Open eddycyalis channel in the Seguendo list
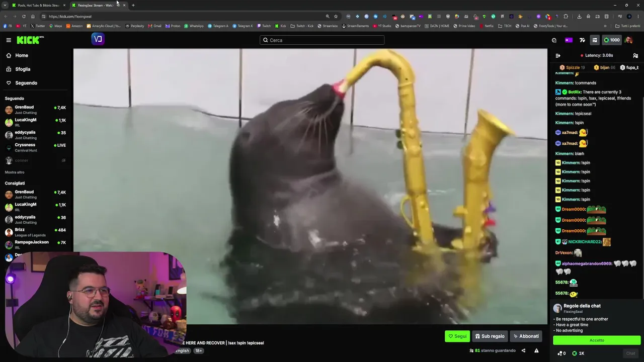The image size is (644, 362). pyautogui.click(x=35, y=135)
